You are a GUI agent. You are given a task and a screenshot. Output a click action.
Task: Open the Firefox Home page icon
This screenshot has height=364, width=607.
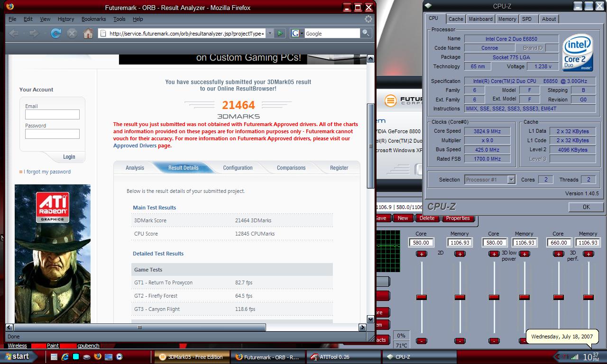[x=88, y=33]
